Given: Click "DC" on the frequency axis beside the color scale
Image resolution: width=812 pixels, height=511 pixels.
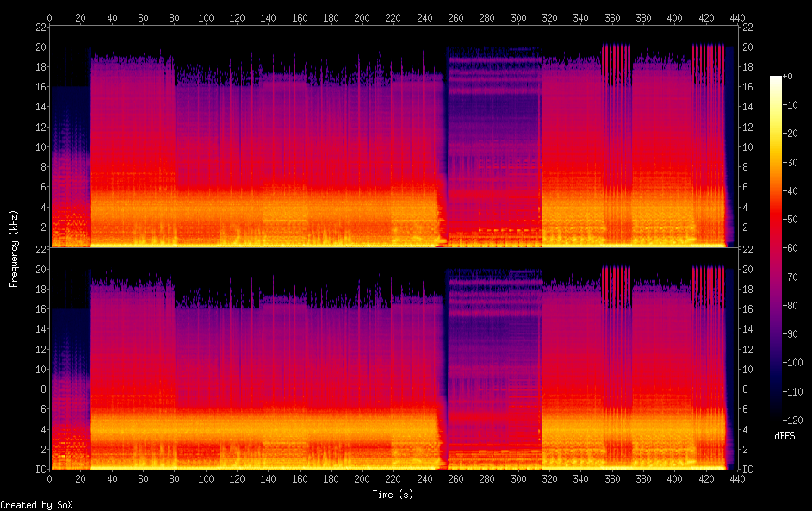Looking at the screenshot, I should coord(747,470).
